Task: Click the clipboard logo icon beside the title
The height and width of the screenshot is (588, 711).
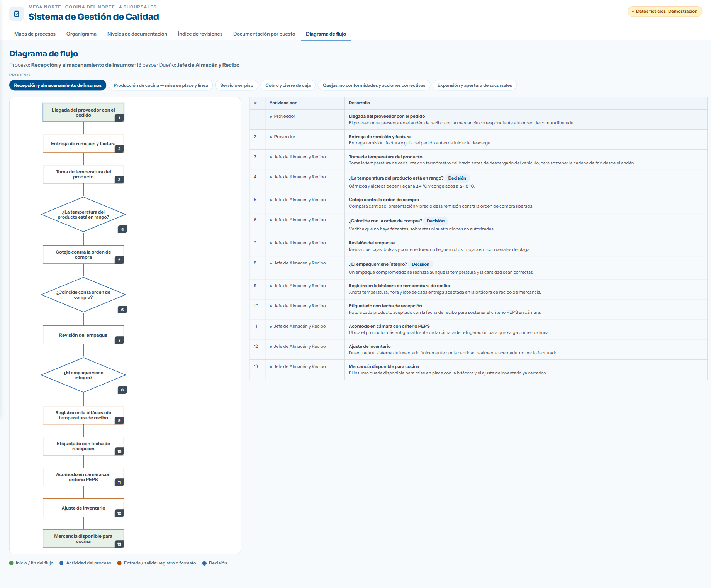Action: pos(17,14)
